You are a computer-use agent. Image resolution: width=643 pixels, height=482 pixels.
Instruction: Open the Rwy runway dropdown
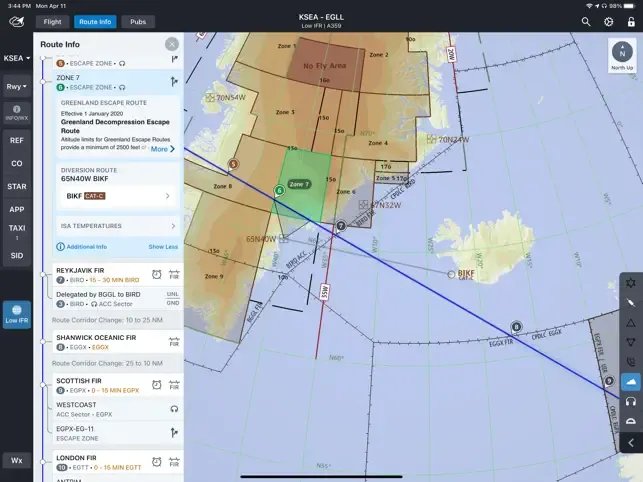click(17, 87)
